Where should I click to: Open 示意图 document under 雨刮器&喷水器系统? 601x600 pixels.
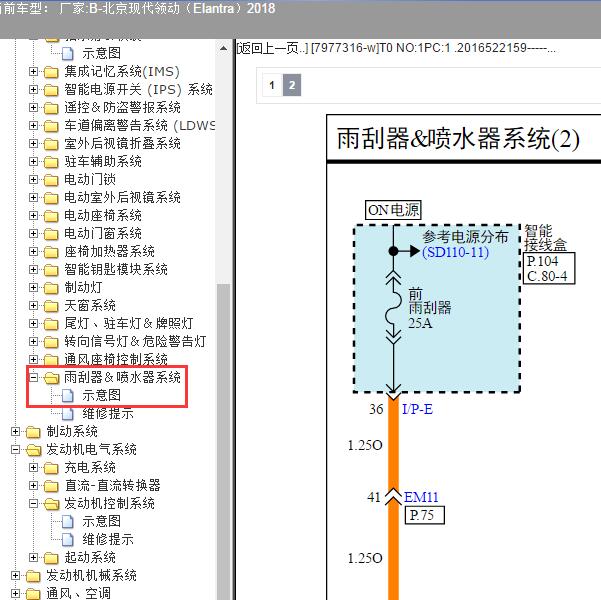[x=101, y=395]
